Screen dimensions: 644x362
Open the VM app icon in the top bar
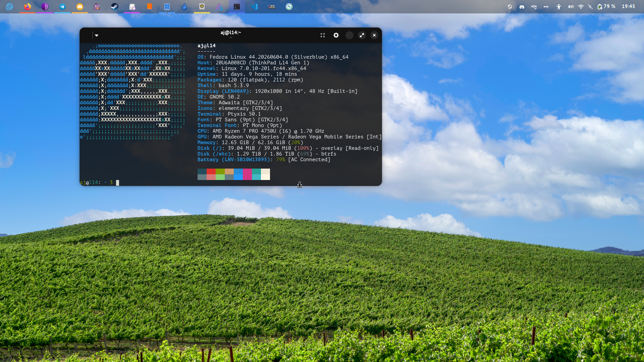(272, 7)
